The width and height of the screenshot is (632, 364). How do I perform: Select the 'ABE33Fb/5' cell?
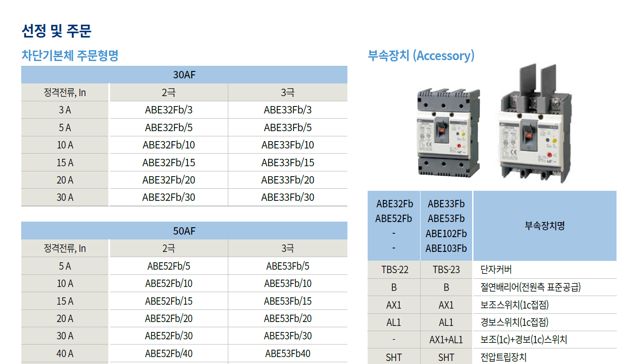pos(288,128)
